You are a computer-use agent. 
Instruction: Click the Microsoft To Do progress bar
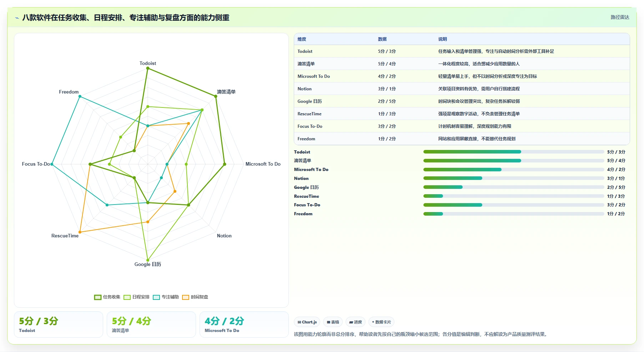pos(514,170)
